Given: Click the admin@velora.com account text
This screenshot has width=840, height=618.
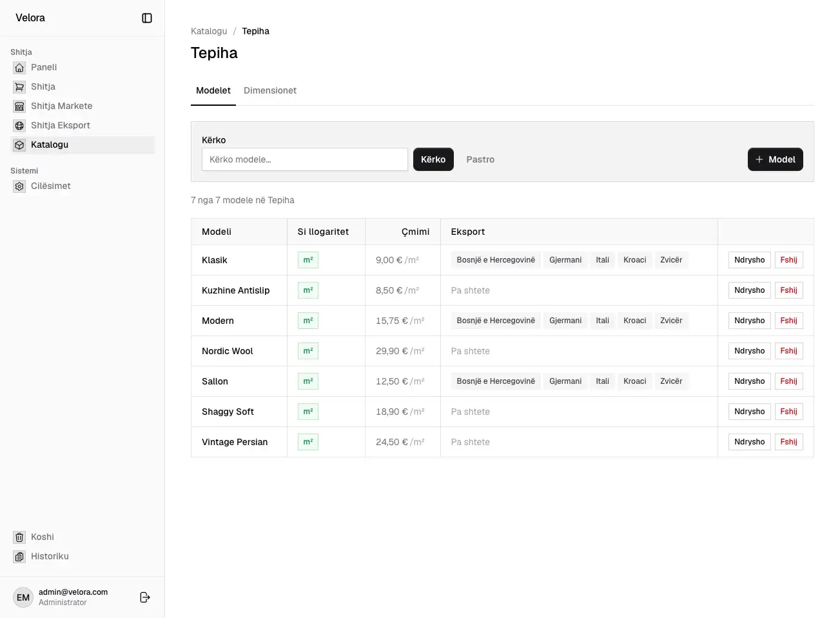Looking at the screenshot, I should [x=73, y=592].
